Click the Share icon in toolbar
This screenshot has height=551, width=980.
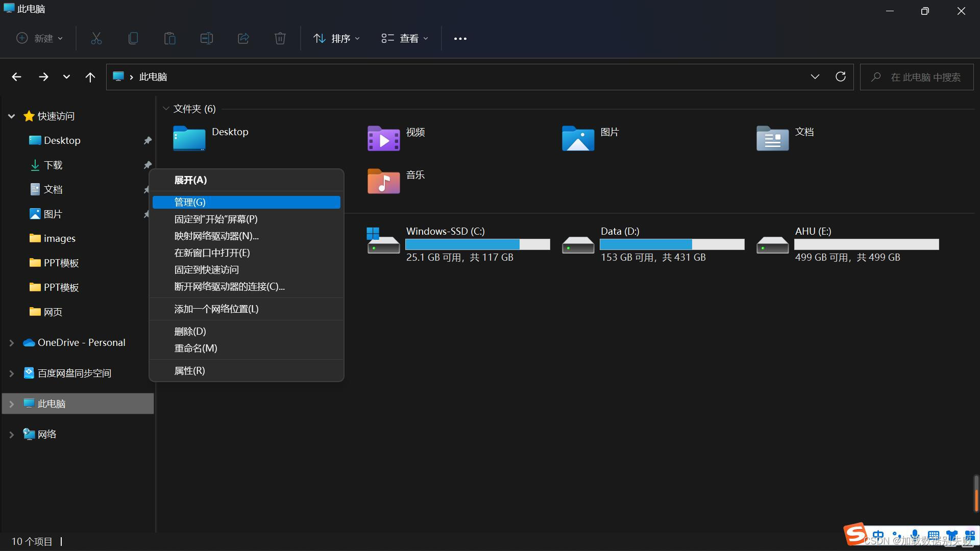tap(243, 38)
